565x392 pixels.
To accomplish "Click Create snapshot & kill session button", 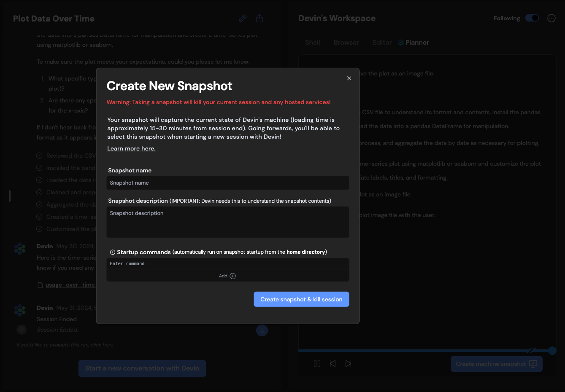I will [301, 299].
